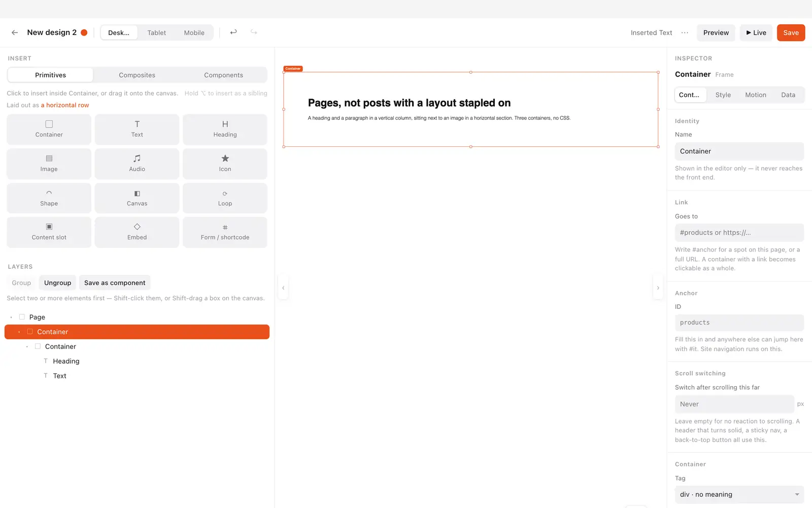Click the Goes to link field
The width and height of the screenshot is (812, 508).
click(x=739, y=233)
